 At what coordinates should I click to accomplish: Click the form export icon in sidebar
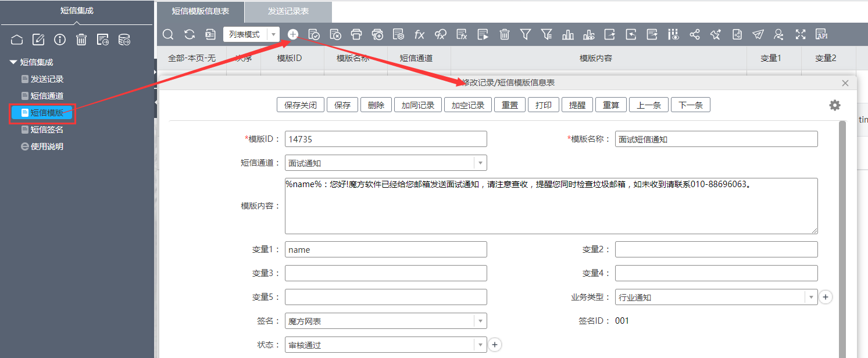(103, 40)
